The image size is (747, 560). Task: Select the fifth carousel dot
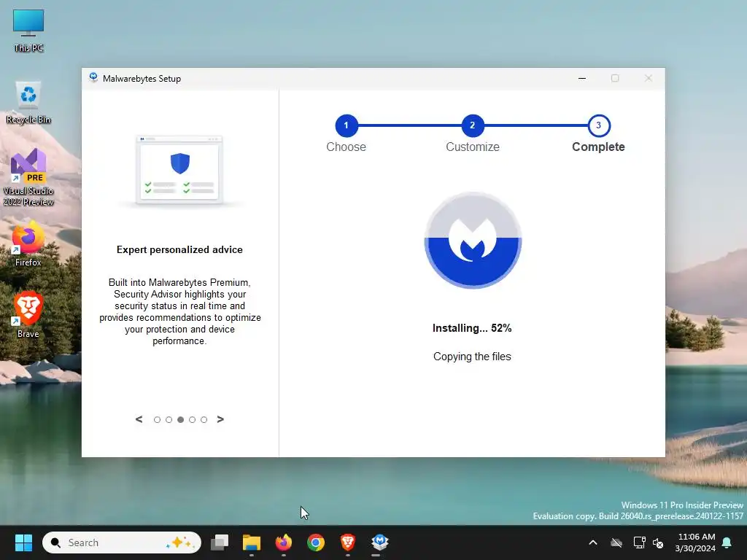204,419
